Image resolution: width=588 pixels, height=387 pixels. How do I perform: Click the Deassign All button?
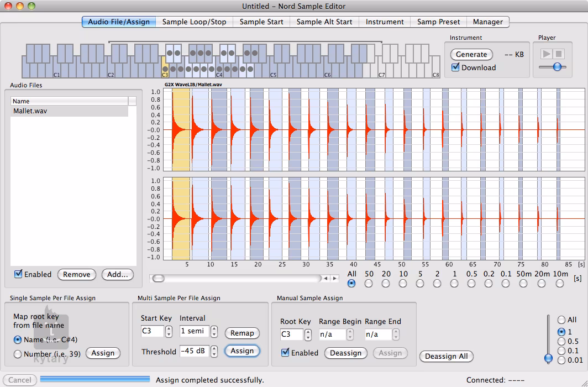click(446, 356)
